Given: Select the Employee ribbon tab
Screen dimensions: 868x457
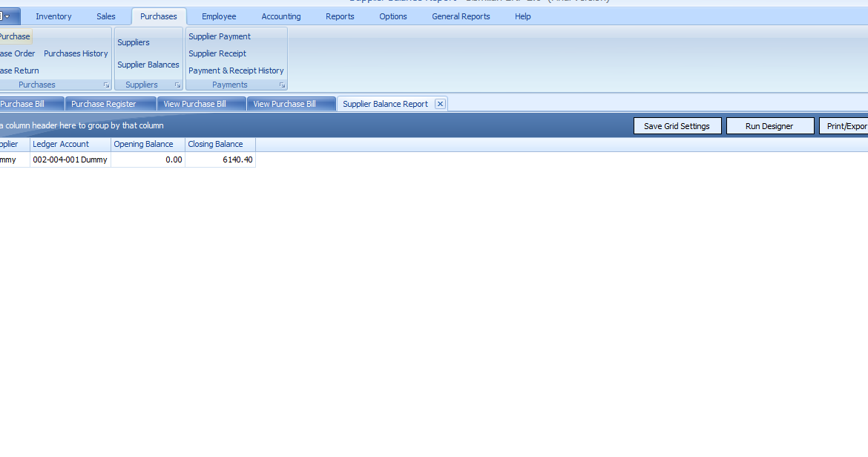Looking at the screenshot, I should [219, 16].
